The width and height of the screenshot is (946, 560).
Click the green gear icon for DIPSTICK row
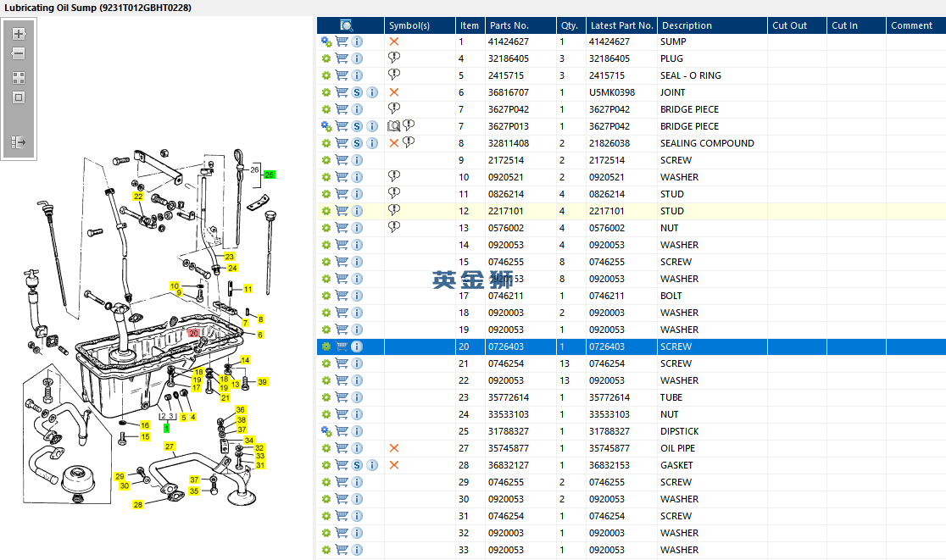coord(326,431)
